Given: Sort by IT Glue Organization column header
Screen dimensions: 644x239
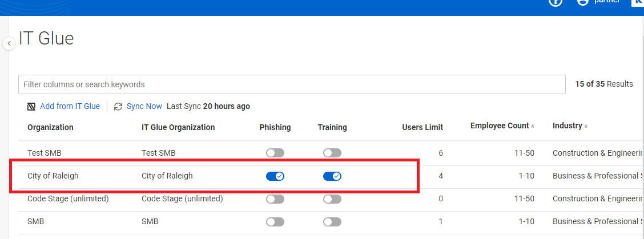Looking at the screenshot, I should pos(178,127).
